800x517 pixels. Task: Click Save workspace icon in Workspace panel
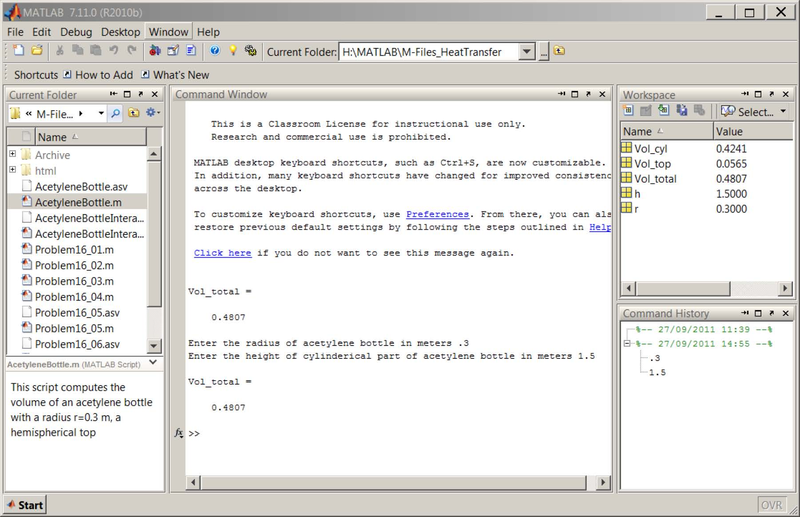[682, 110]
